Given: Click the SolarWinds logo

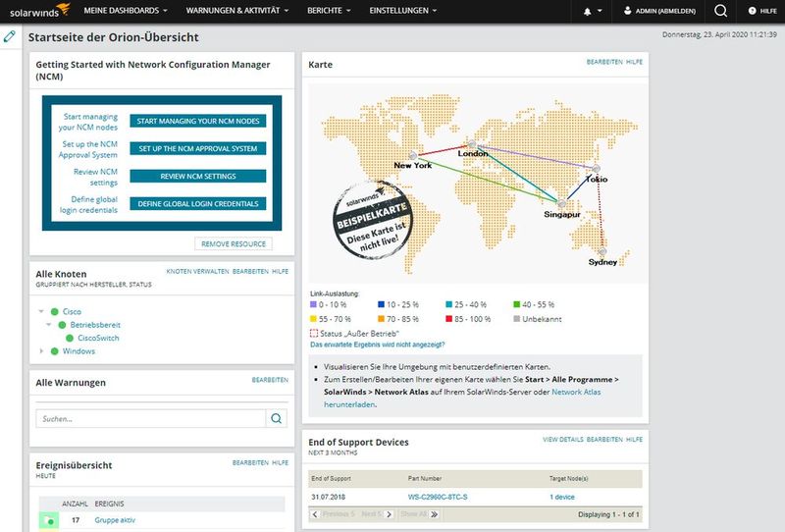Looking at the screenshot, I should [x=39, y=11].
